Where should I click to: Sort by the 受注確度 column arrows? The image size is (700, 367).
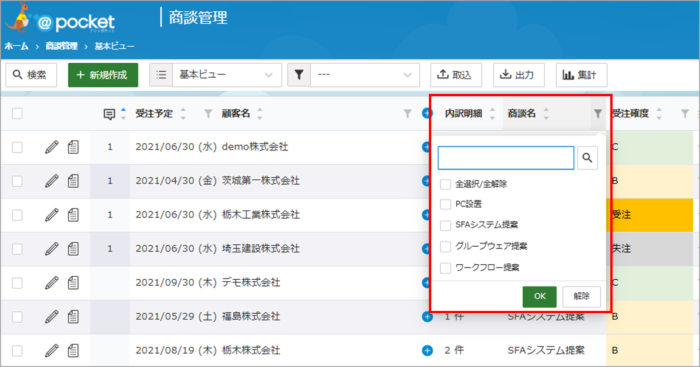659,113
